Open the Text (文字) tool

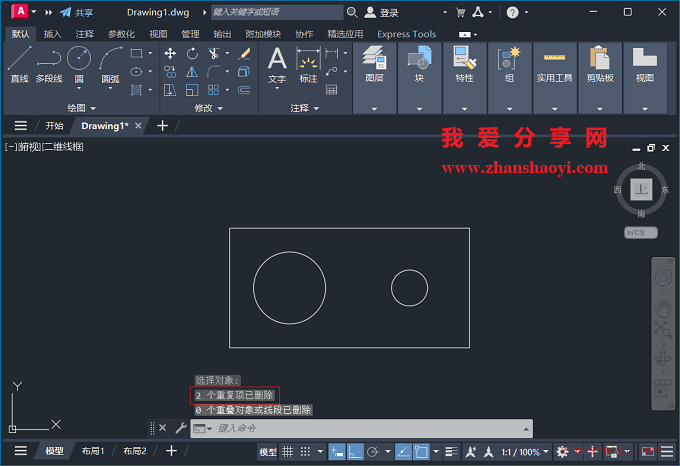click(277, 65)
